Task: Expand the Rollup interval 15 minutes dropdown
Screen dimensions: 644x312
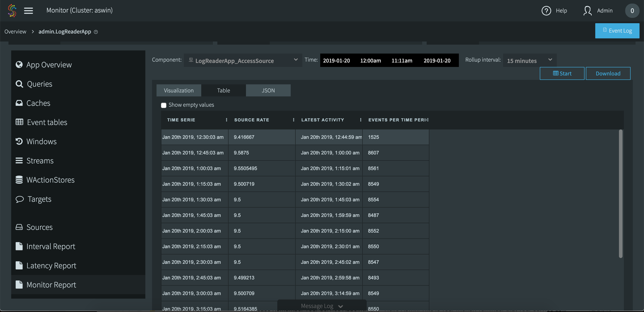Action: coord(529,60)
